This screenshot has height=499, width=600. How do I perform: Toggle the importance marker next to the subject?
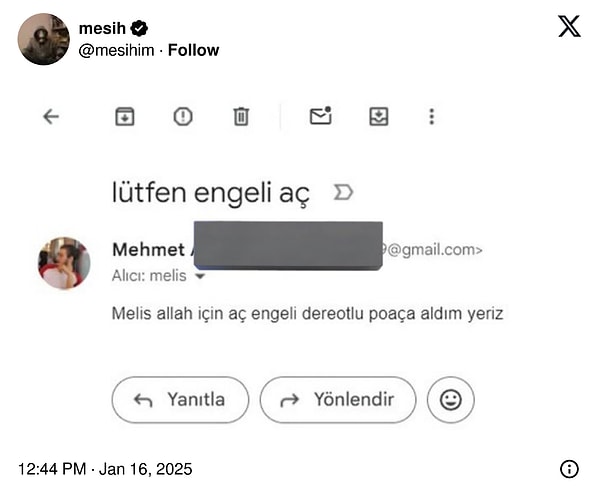click(x=343, y=192)
